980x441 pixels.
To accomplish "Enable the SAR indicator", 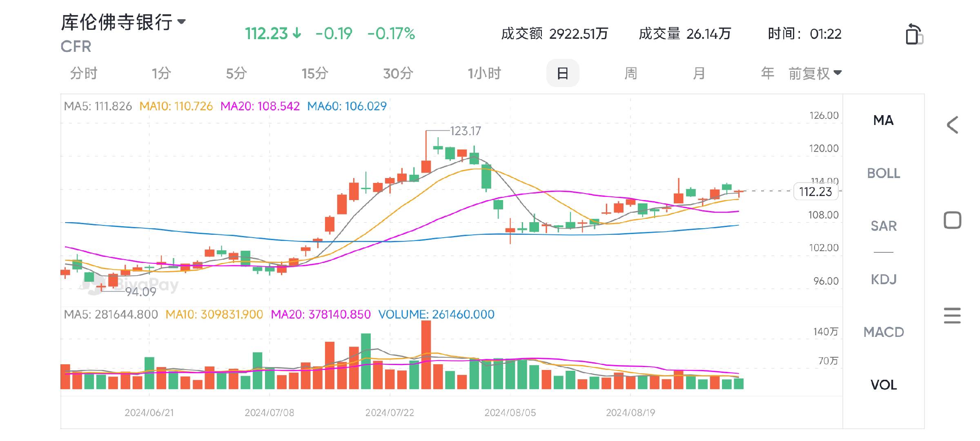I will [x=883, y=226].
